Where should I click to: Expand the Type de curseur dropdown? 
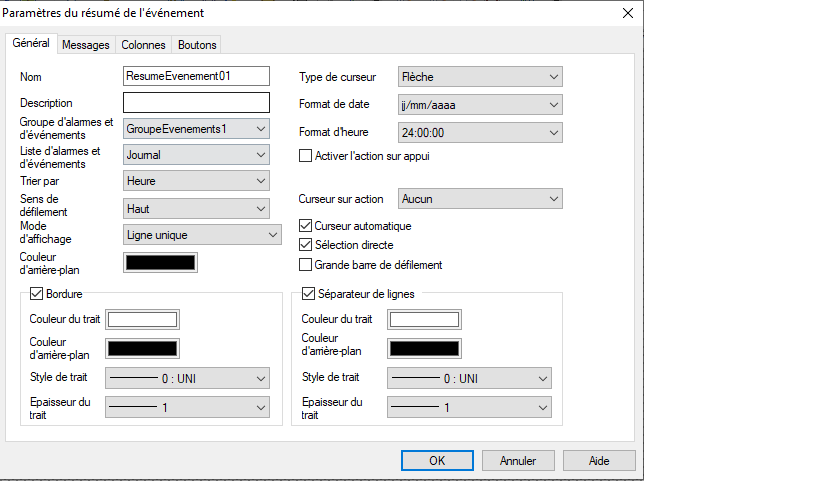479,76
